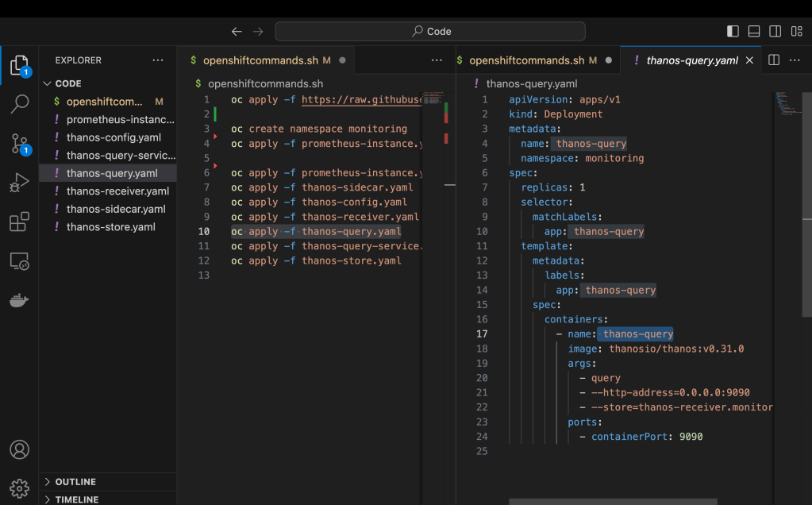Switch to openshiftcommands.sh tab in left group
The width and height of the screenshot is (812, 505).
266,60
